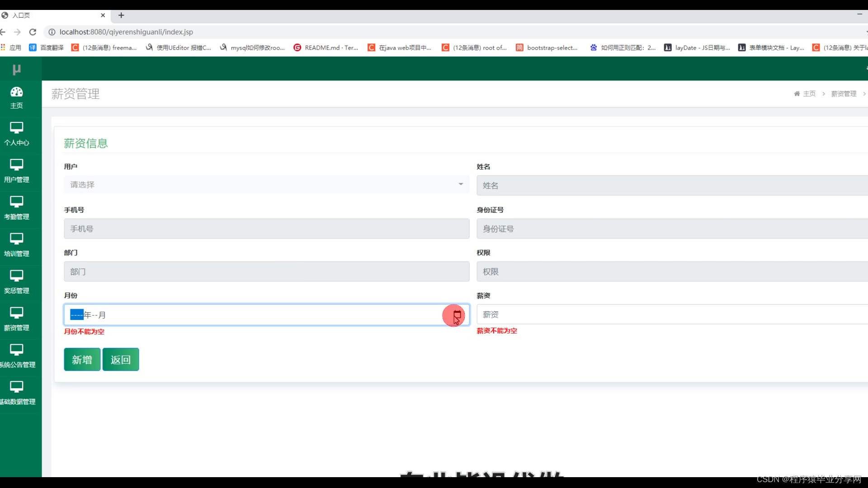Open 个人中心 in the sidebar
Viewport: 868px width, 488px height.
pos(17,134)
